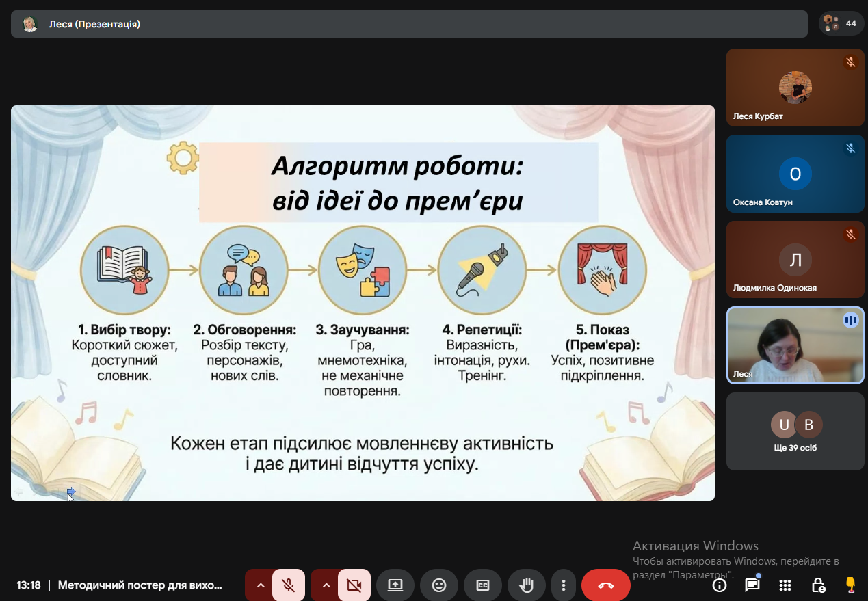Raise your hand with the hand icon

526,585
